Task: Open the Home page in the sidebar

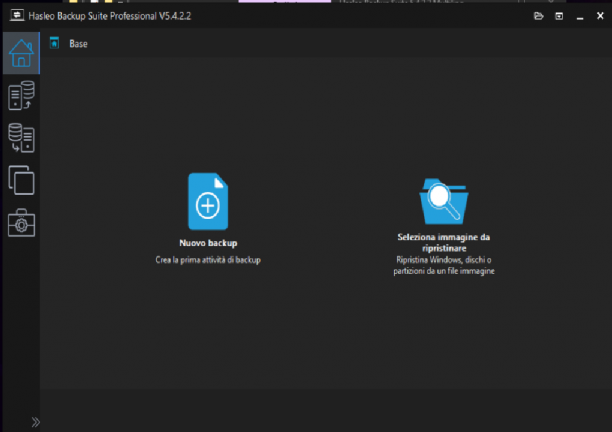Action: point(21,53)
